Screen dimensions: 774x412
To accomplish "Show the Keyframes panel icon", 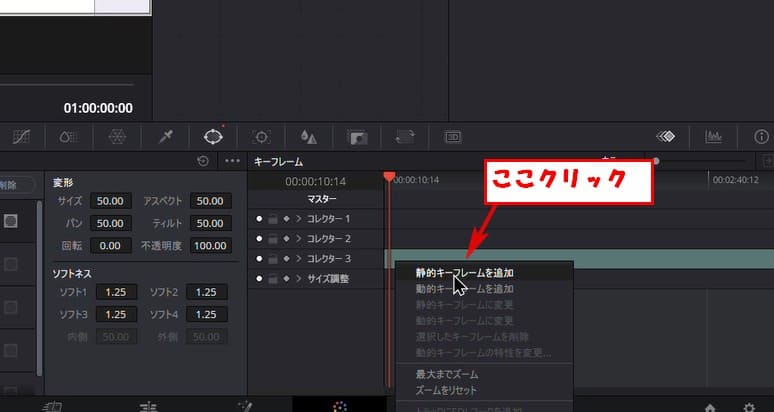I will (x=667, y=137).
